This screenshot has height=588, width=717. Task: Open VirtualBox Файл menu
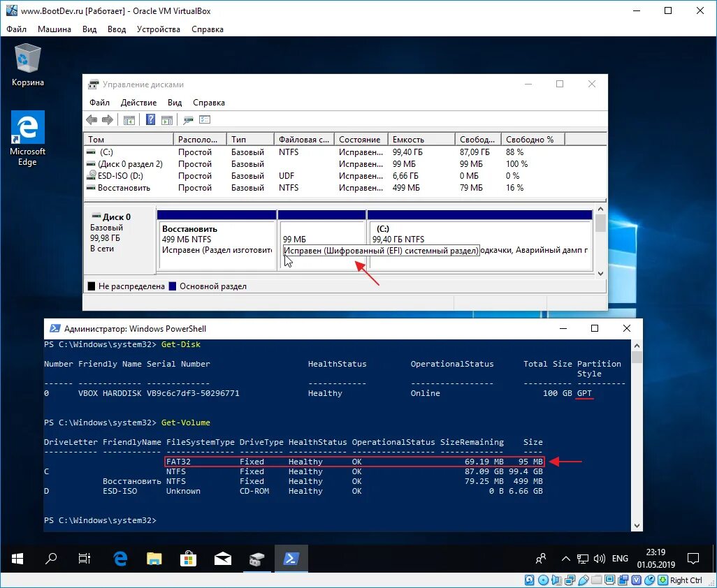17,29
